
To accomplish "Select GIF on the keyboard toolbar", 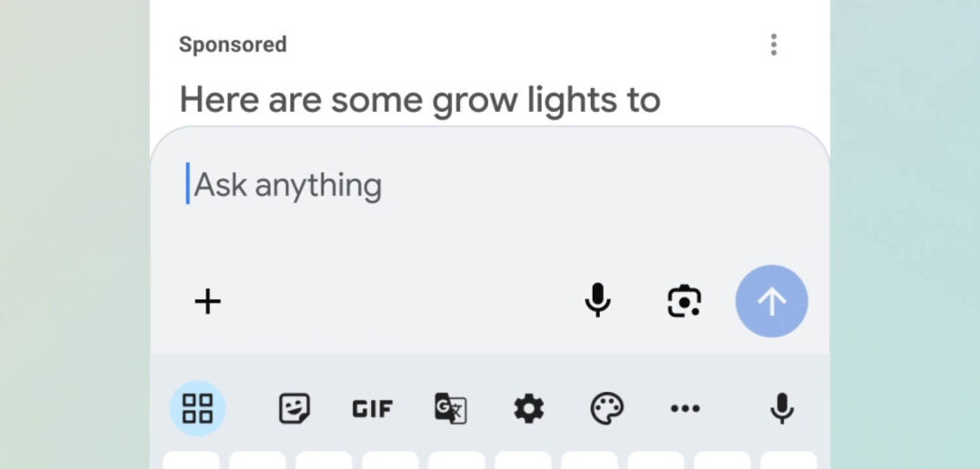I will (373, 409).
